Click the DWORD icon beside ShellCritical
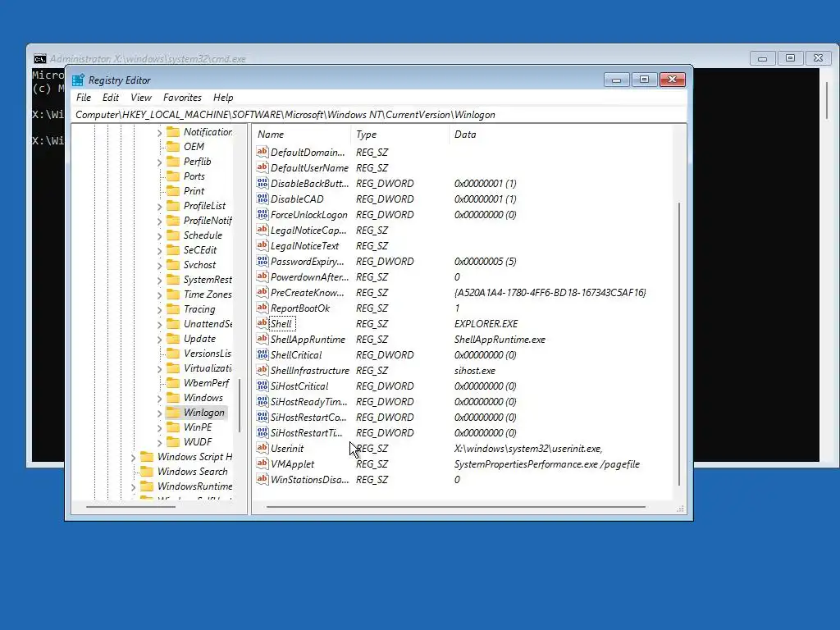Image resolution: width=840 pixels, height=630 pixels. [262, 354]
